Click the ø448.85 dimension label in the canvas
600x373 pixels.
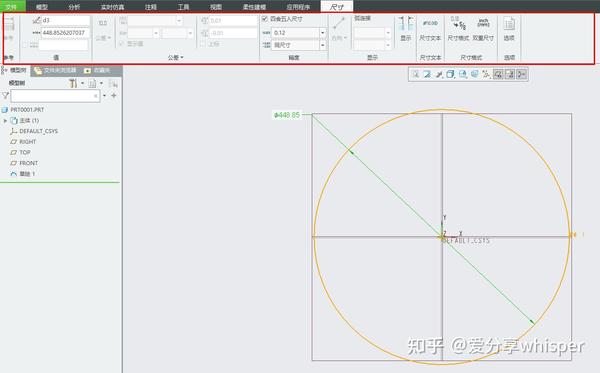point(287,115)
